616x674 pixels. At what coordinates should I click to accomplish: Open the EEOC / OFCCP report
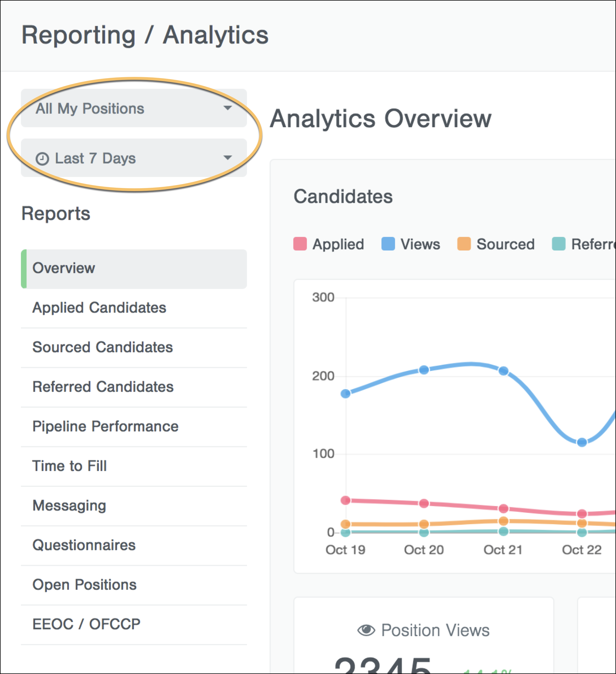tap(86, 624)
